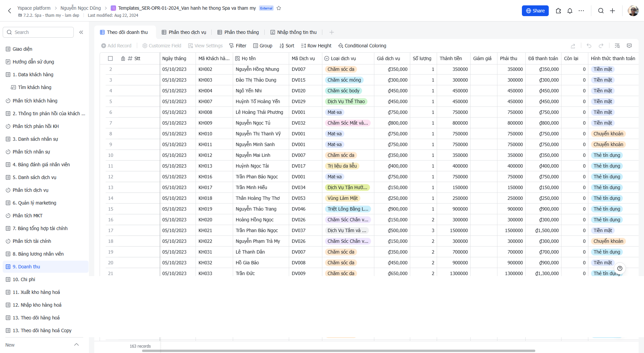The height and width of the screenshot is (353, 644).
Task: Open the extensions puzzle icon
Action: click(x=558, y=11)
